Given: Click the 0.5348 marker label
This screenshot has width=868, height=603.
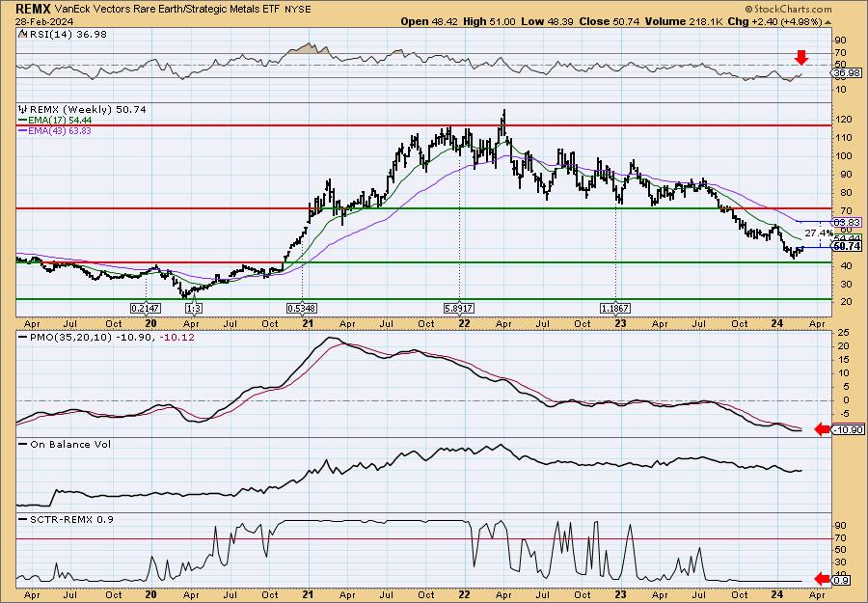Looking at the screenshot, I should [302, 308].
